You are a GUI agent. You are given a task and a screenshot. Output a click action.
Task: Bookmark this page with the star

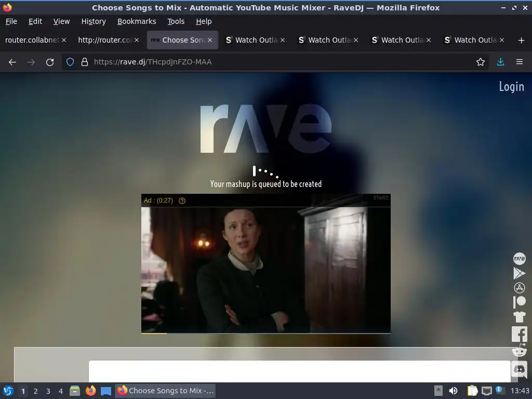(480, 62)
